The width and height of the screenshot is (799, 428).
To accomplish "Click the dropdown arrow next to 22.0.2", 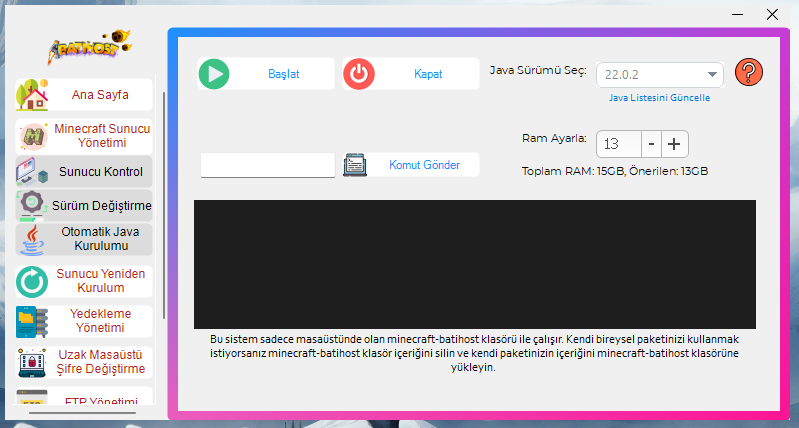I will pyautogui.click(x=712, y=75).
